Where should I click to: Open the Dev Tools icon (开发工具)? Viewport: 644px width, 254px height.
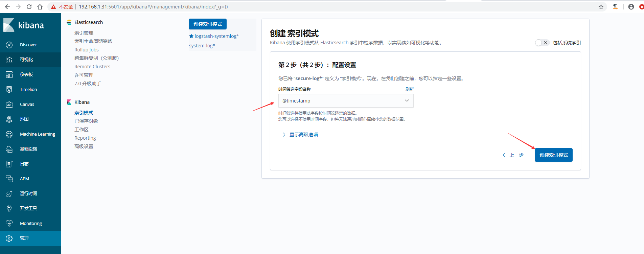9,208
